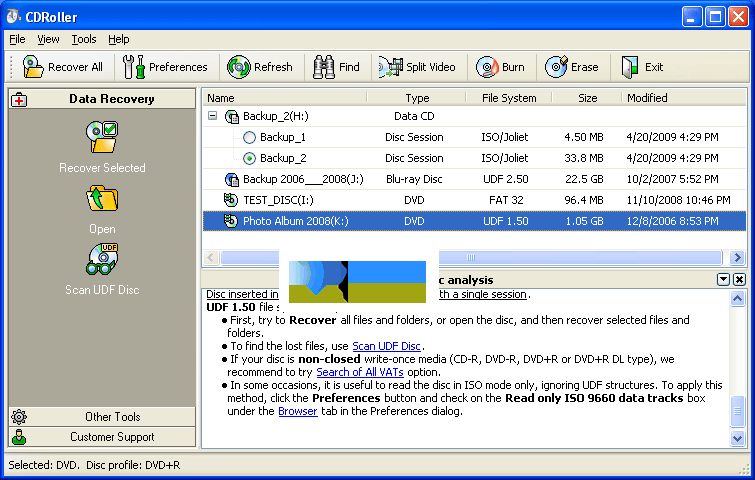
Task: Click the Recover All toolbar icon
Action: pyautogui.click(x=33, y=66)
